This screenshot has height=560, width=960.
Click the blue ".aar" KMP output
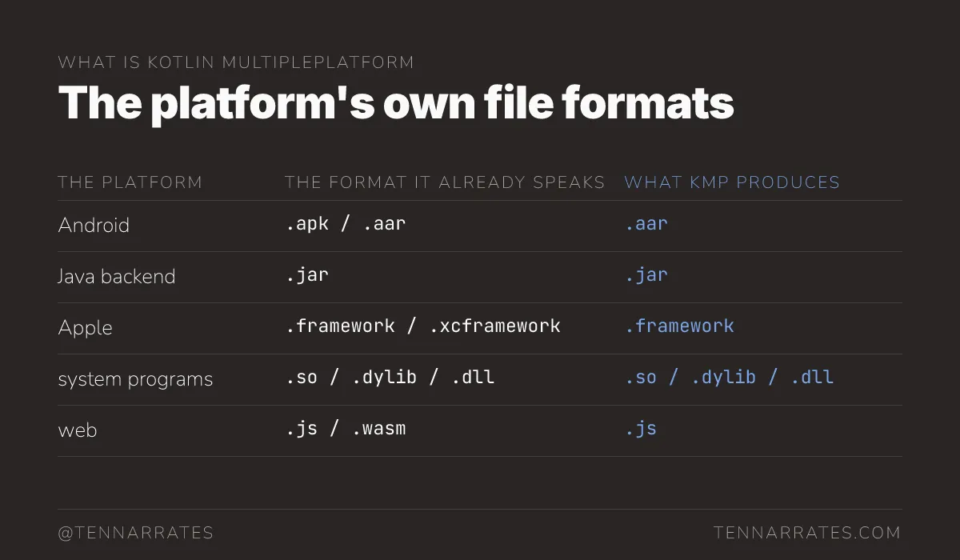click(646, 224)
